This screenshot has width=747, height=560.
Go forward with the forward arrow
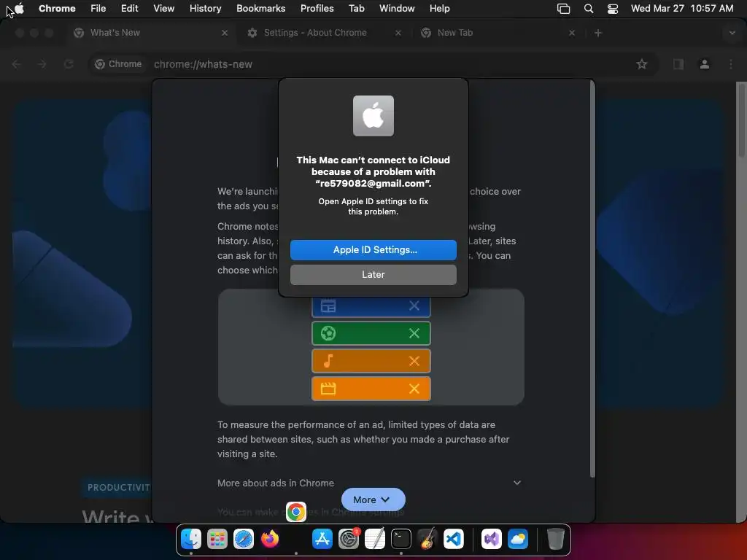pyautogui.click(x=42, y=64)
